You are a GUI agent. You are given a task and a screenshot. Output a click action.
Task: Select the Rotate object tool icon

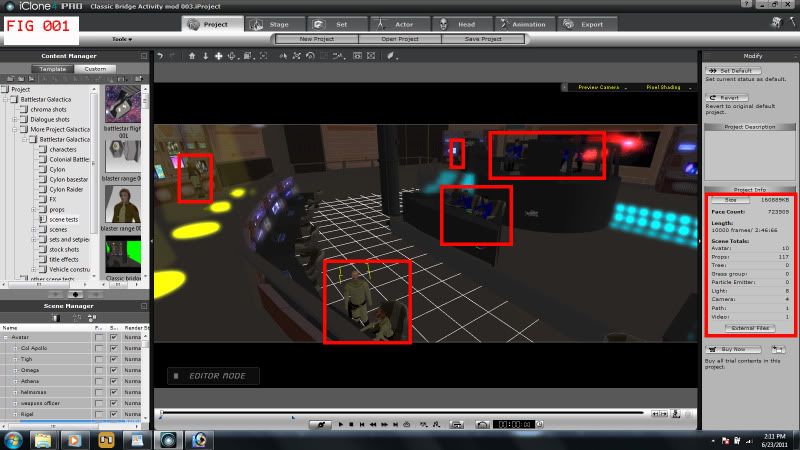coord(310,56)
